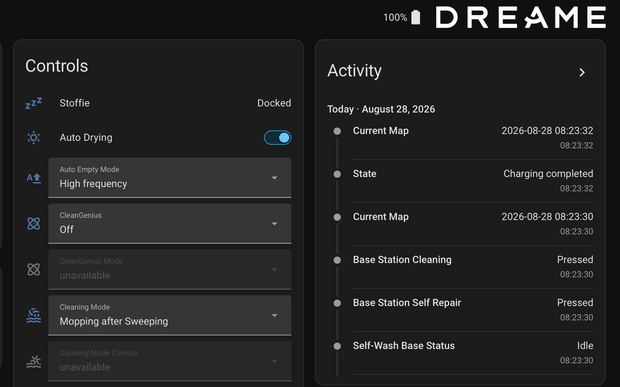Click the Idle status value
The image size is (620, 387).
pyautogui.click(x=585, y=346)
